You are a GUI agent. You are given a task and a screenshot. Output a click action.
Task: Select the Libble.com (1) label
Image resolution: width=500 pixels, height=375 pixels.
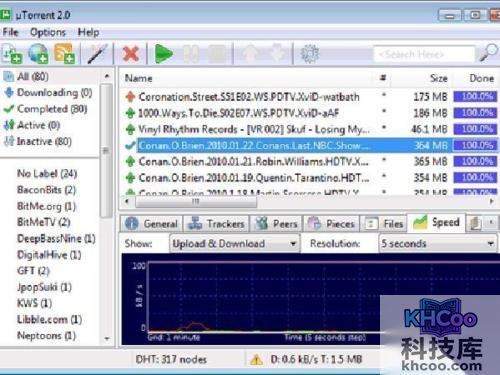(49, 319)
